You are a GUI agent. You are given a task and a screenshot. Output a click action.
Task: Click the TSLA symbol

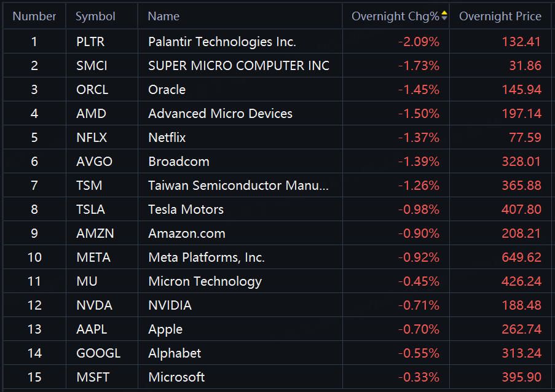pos(90,210)
